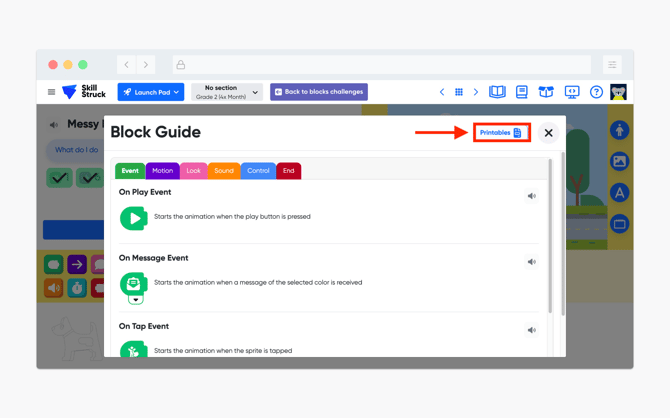Select the orange speaker sound category
Screen dimensions: 670x418
coord(53,288)
